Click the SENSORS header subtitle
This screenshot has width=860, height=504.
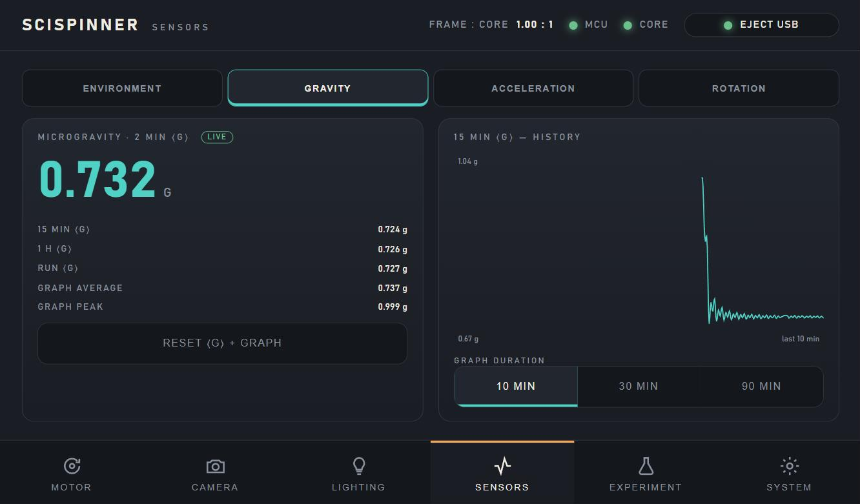coord(180,27)
